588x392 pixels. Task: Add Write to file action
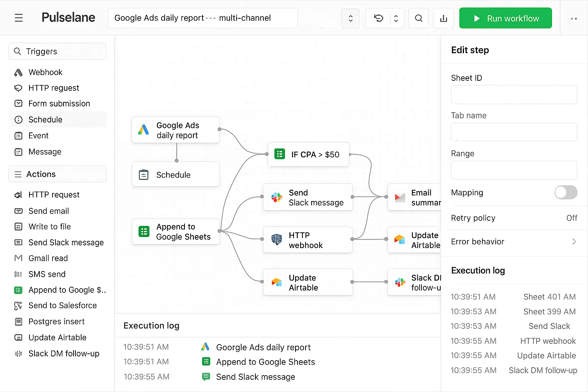click(57, 227)
